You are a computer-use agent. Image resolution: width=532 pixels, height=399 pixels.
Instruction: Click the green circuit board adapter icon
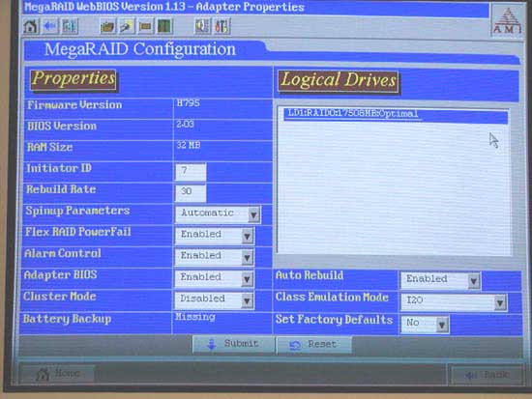[164, 26]
